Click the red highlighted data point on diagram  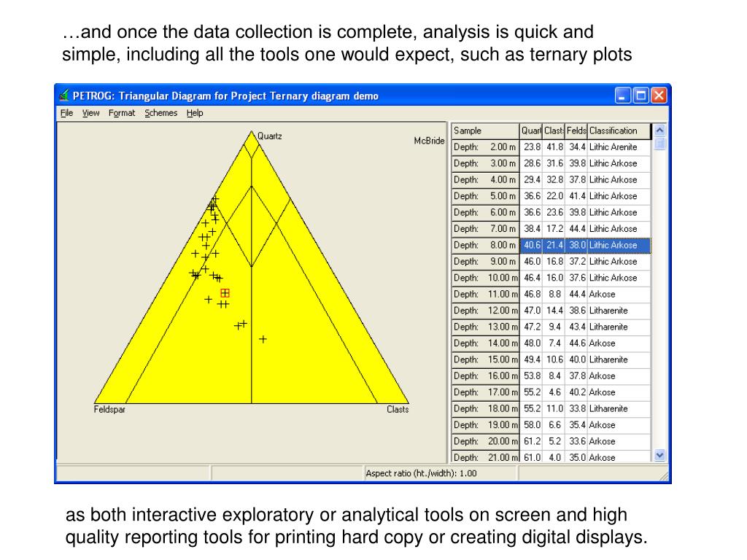point(225,293)
